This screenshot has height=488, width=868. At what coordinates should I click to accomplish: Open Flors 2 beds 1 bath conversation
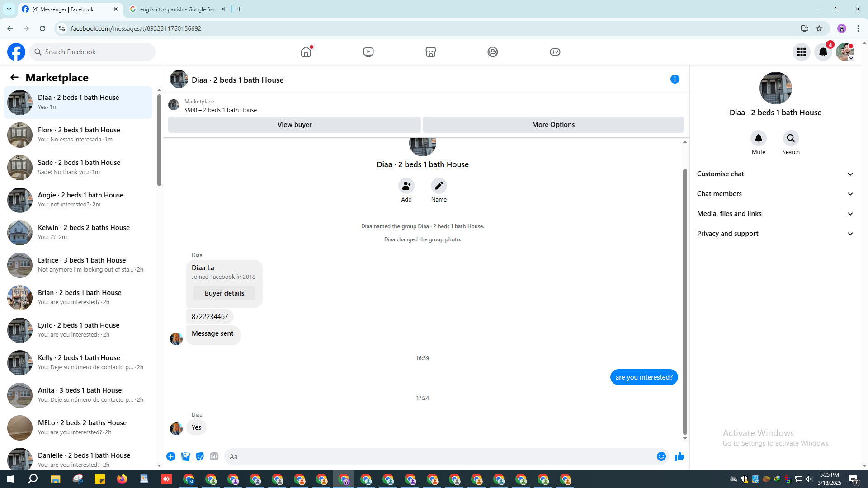79,135
